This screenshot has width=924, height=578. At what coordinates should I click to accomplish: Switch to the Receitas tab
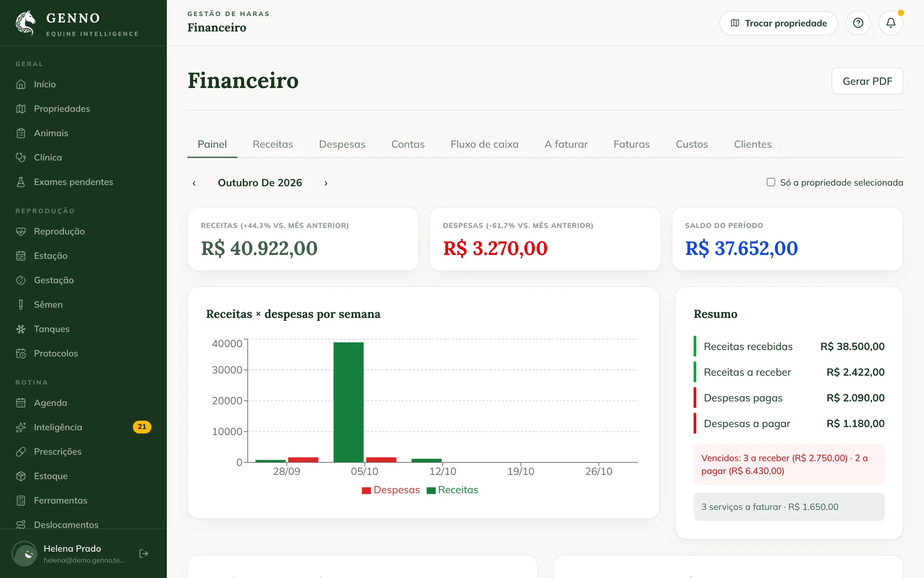pyautogui.click(x=273, y=144)
